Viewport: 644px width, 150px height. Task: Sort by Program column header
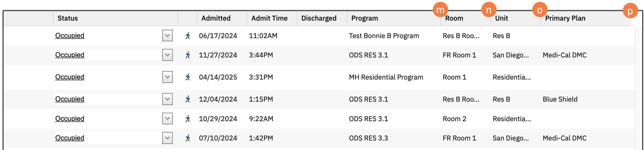[364, 18]
